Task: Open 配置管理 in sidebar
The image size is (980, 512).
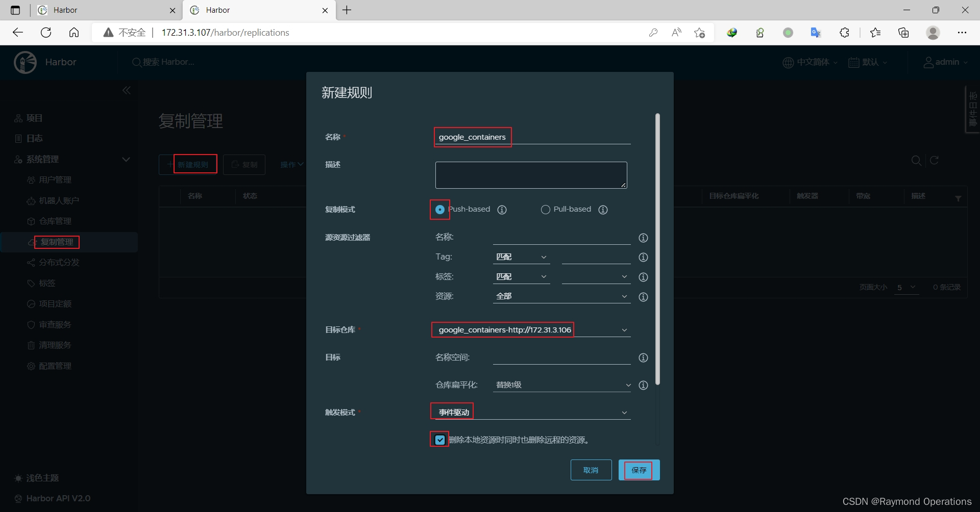Action: tap(55, 366)
